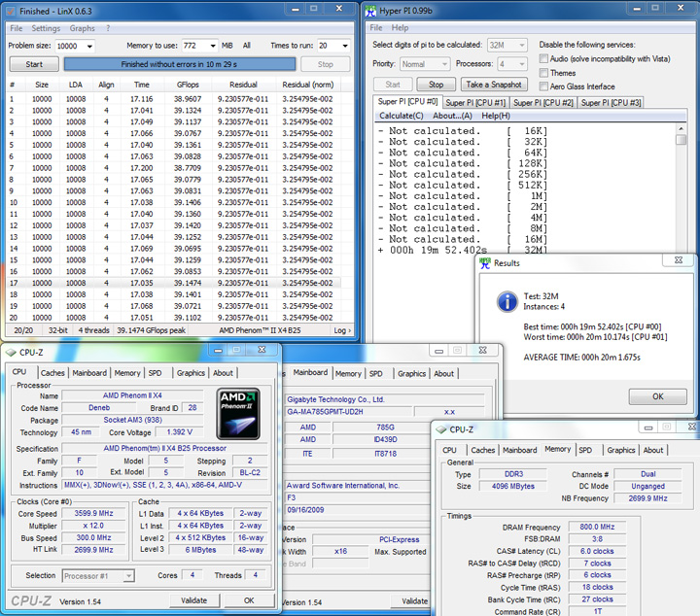The width and height of the screenshot is (700, 616).
Task: Click title icon of CPU-Z processor window
Action: pos(12,352)
